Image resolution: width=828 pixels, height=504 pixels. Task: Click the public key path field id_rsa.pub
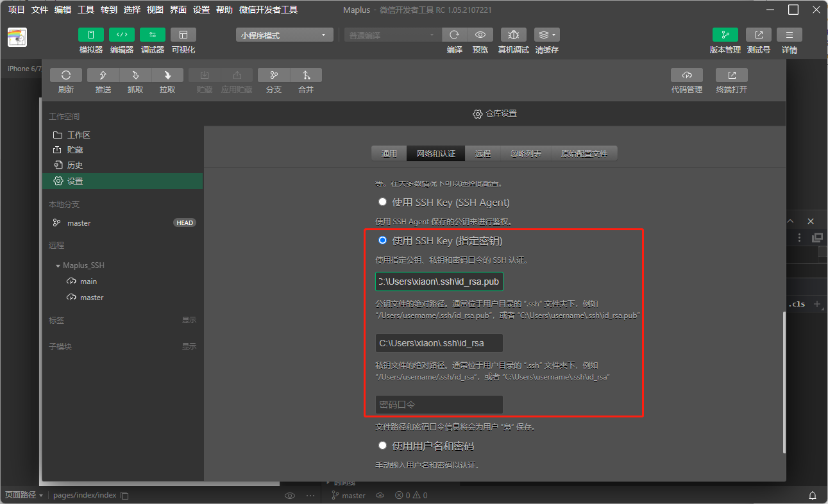click(439, 281)
